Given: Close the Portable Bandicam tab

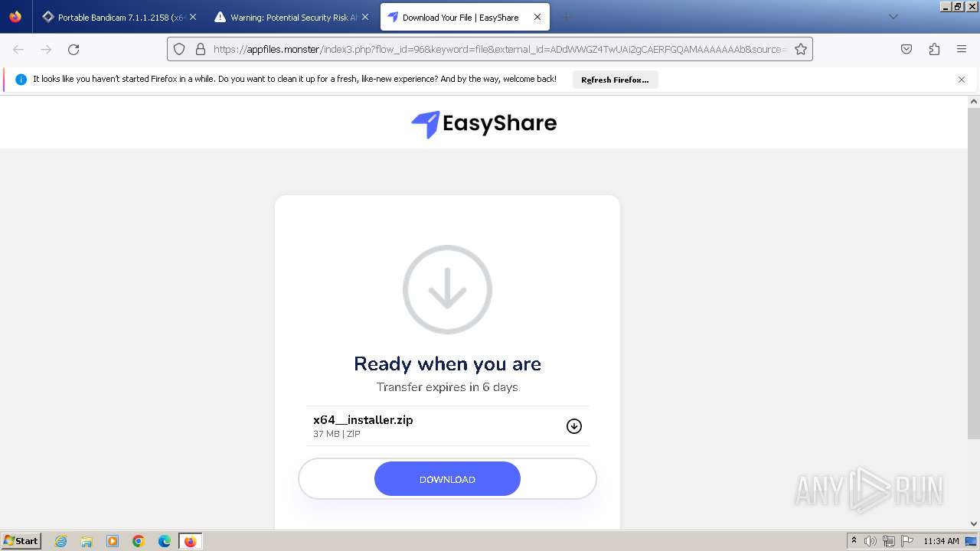Looking at the screenshot, I should tap(193, 17).
